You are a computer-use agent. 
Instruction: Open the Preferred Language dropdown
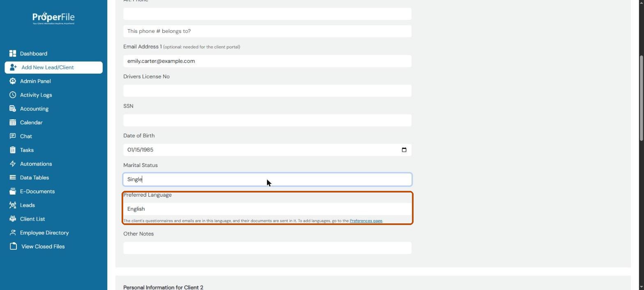pos(267,209)
